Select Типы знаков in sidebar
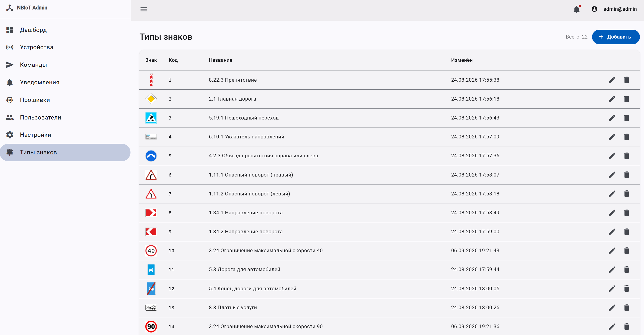644x335 pixels. click(x=65, y=153)
